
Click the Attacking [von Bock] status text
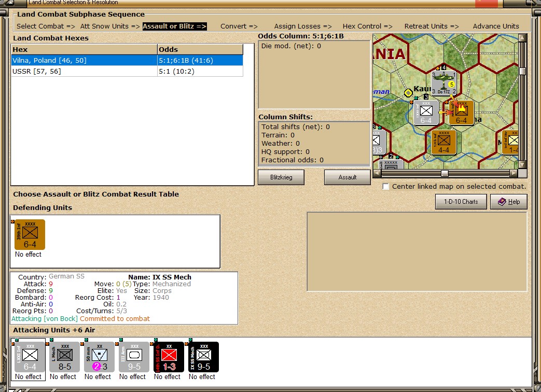[x=45, y=319]
